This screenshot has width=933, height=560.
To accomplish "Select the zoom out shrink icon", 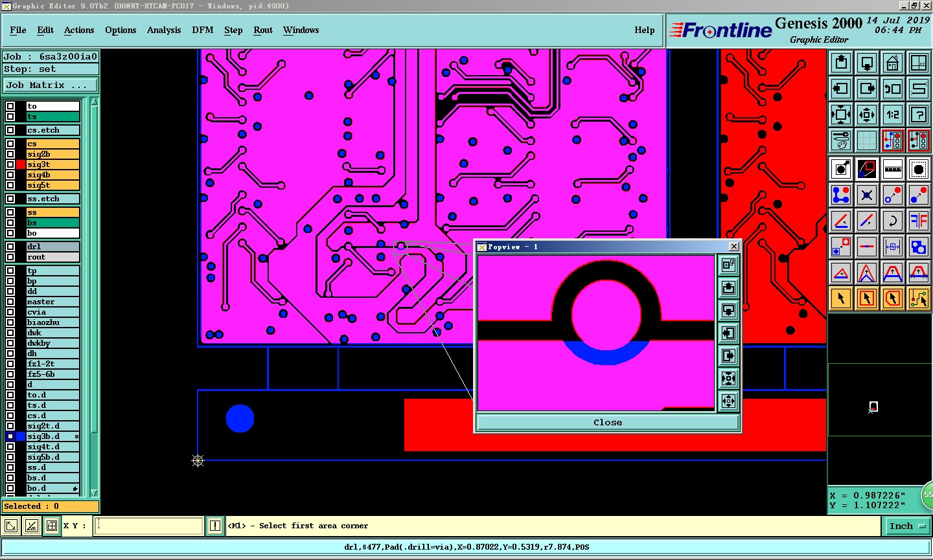I will [867, 115].
